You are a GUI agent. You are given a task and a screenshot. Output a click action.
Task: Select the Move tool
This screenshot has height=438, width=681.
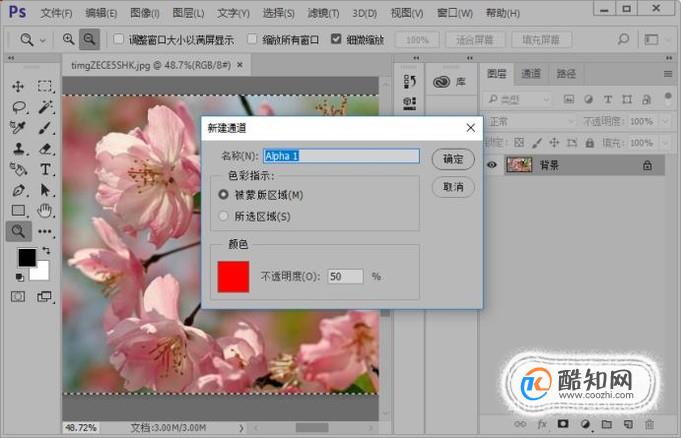click(x=18, y=86)
